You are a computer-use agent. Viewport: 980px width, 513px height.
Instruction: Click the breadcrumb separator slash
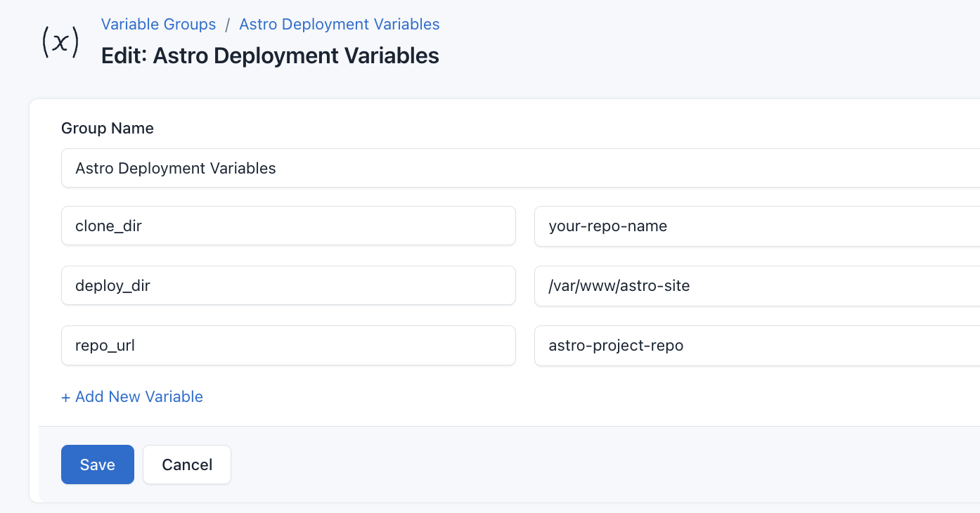227,24
